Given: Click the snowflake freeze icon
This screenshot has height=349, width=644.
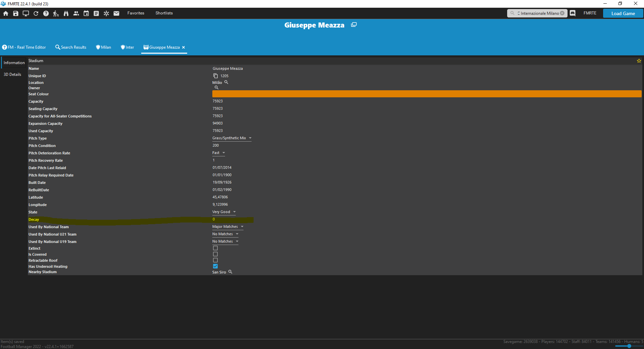Looking at the screenshot, I should pos(106,13).
